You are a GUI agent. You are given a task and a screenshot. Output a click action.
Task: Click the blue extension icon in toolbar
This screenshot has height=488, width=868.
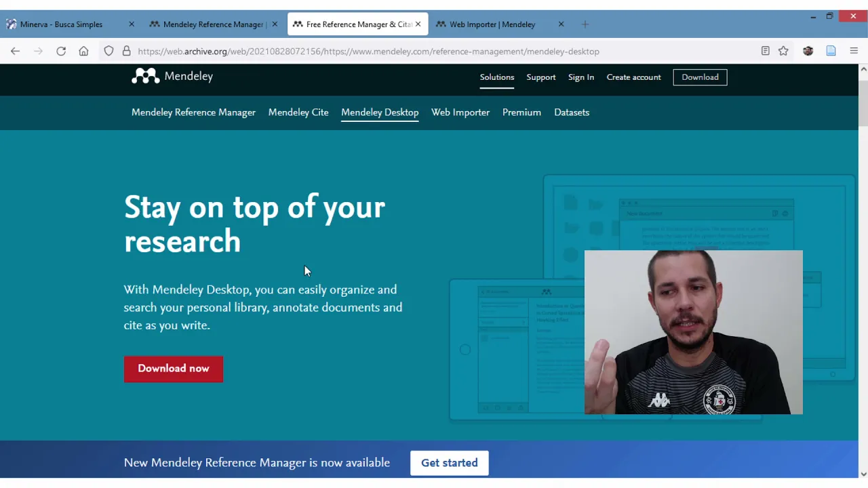[x=831, y=51]
